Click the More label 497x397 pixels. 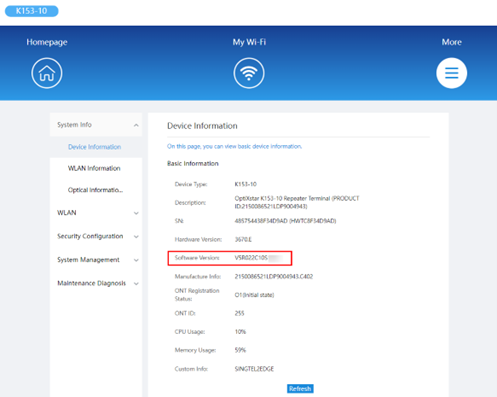pos(452,42)
